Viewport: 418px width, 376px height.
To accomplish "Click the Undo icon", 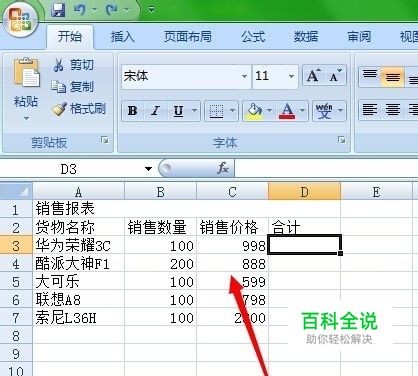I will pyautogui.click(x=79, y=10).
